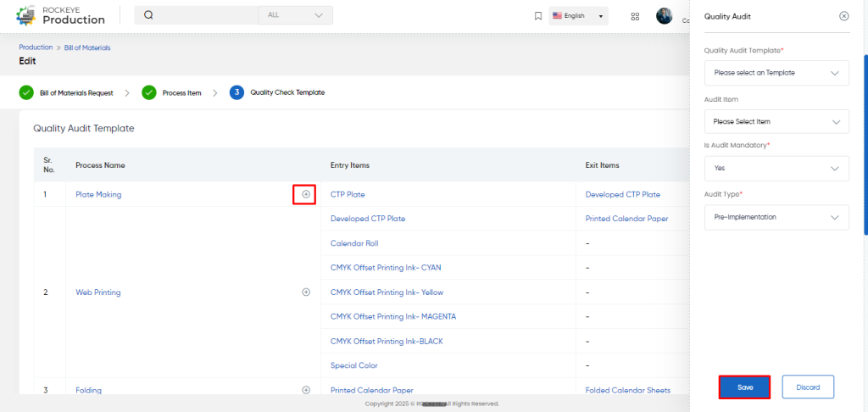Change Is Audit Mandatory selection

coord(776,169)
